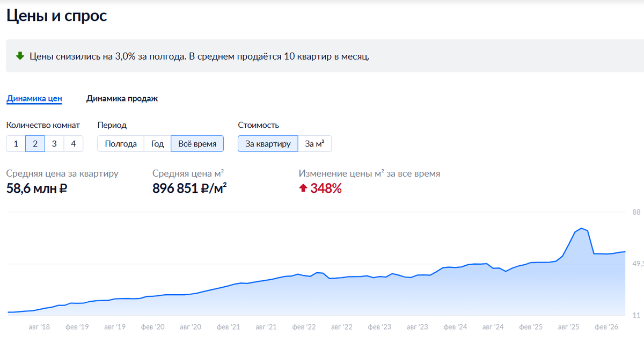Click the фев '19 axis label
This screenshot has width=644, height=349.
click(x=77, y=326)
